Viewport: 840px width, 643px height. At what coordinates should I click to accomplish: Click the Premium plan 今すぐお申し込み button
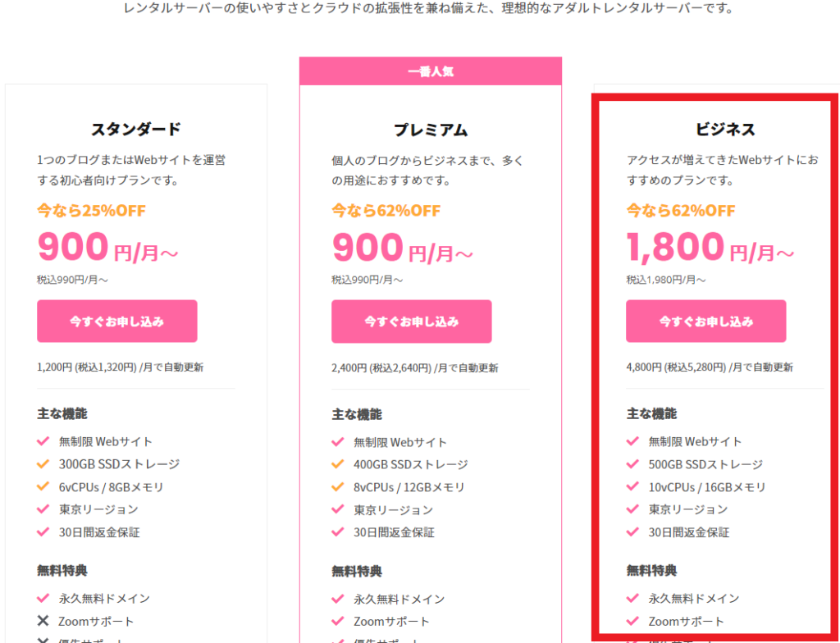(x=412, y=321)
